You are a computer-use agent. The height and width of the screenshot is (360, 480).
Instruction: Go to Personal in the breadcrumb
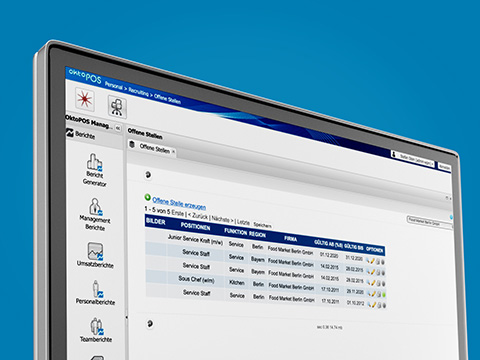pyautogui.click(x=114, y=85)
